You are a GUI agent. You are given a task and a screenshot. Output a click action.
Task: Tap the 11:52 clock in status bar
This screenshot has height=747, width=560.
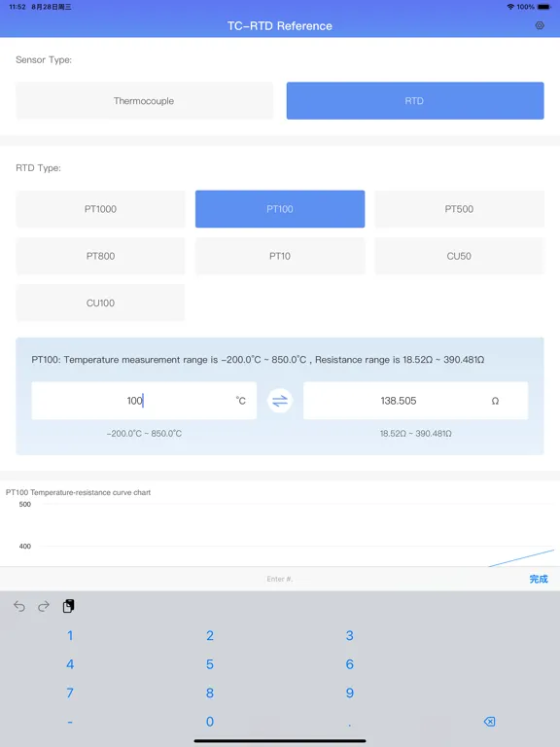pyautogui.click(x=17, y=7)
